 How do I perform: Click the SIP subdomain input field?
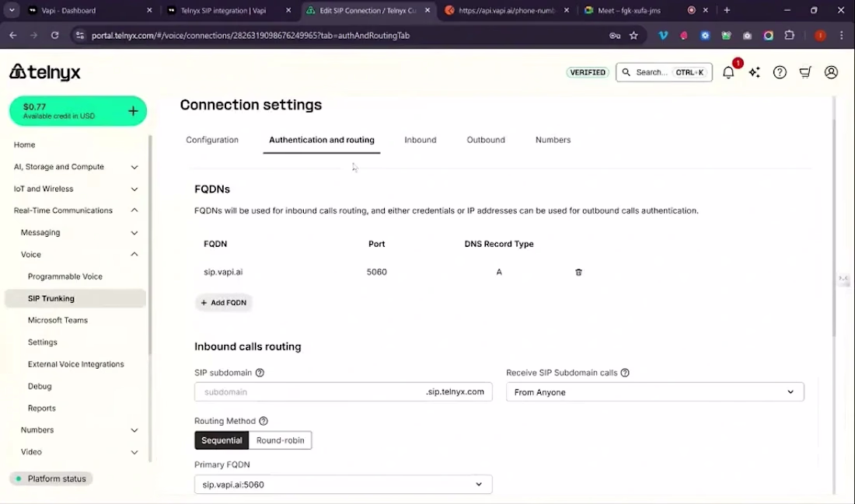tap(343, 391)
